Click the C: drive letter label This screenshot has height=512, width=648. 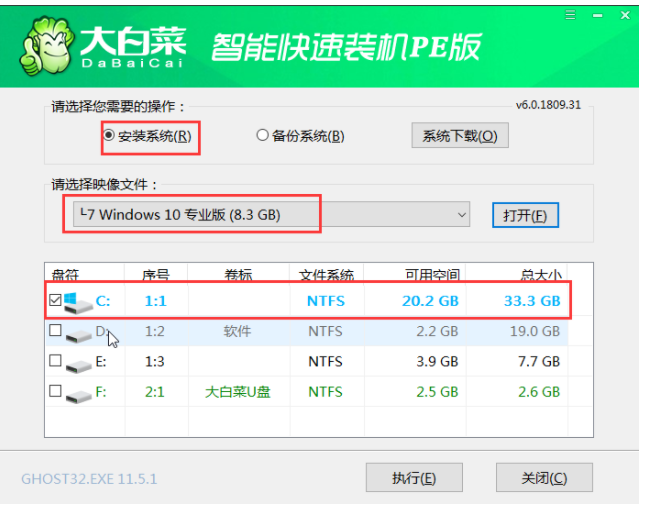coord(103,301)
